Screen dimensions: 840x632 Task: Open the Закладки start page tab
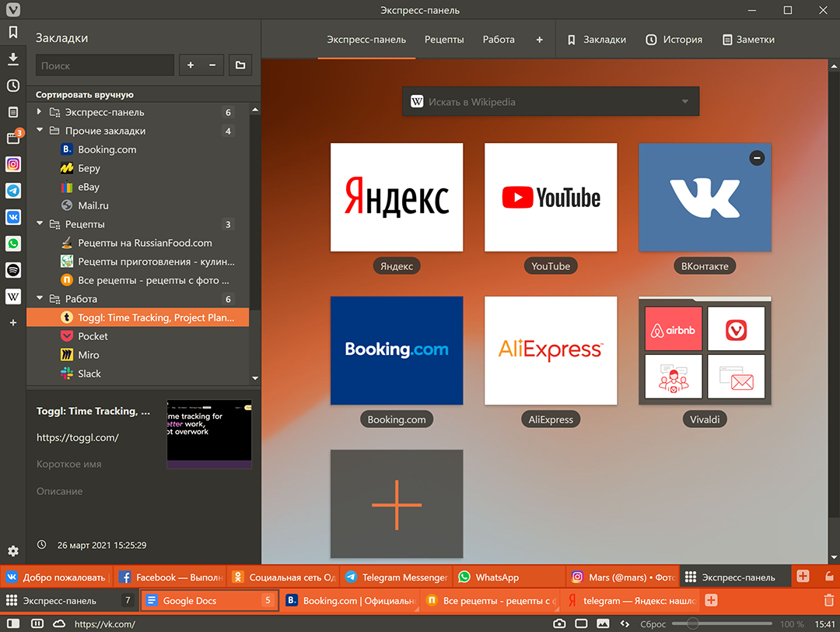pos(597,40)
